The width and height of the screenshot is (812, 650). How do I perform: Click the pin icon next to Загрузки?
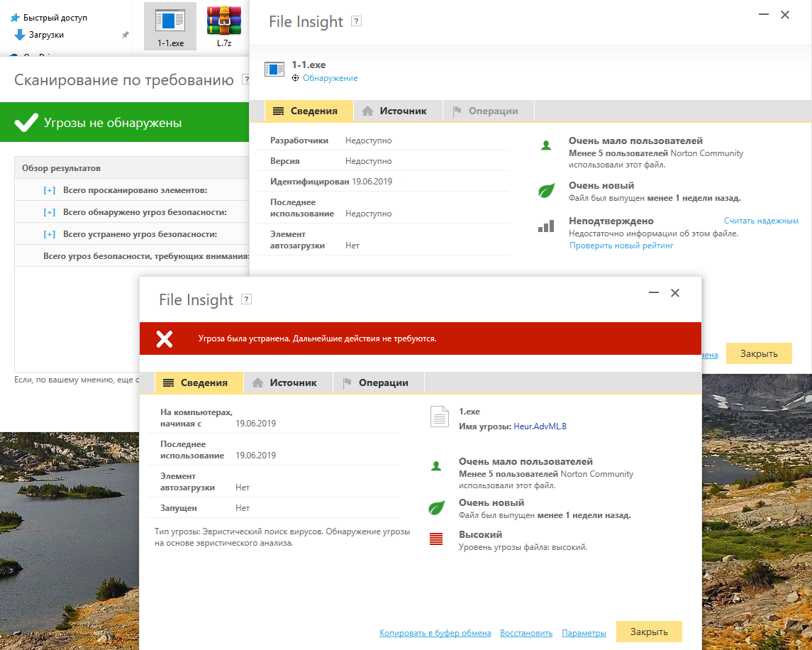[125, 35]
